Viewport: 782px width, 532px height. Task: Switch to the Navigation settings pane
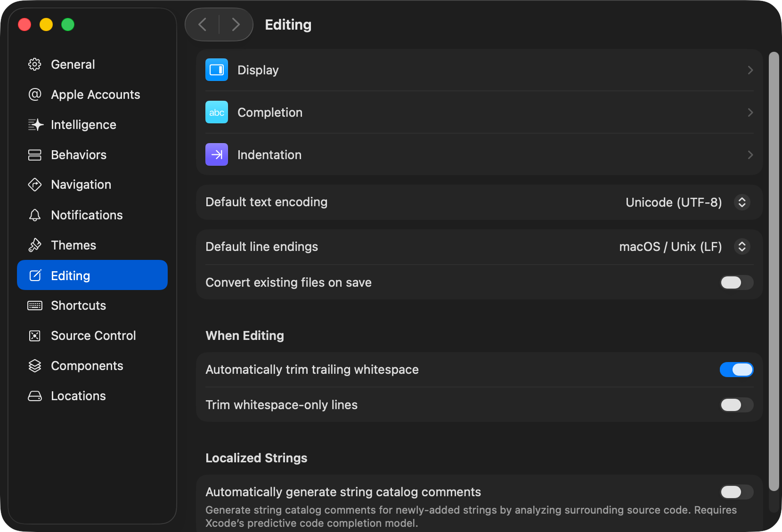pos(81,185)
